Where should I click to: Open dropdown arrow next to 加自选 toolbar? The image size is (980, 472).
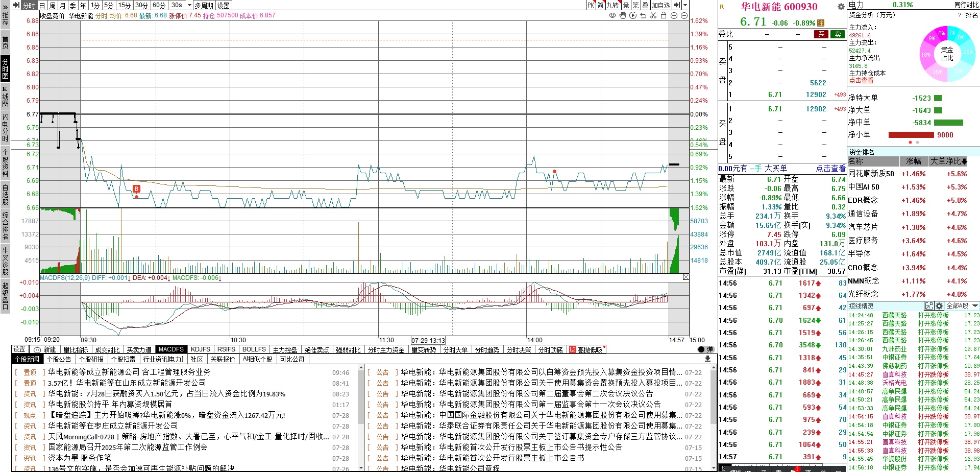tap(685, 5)
